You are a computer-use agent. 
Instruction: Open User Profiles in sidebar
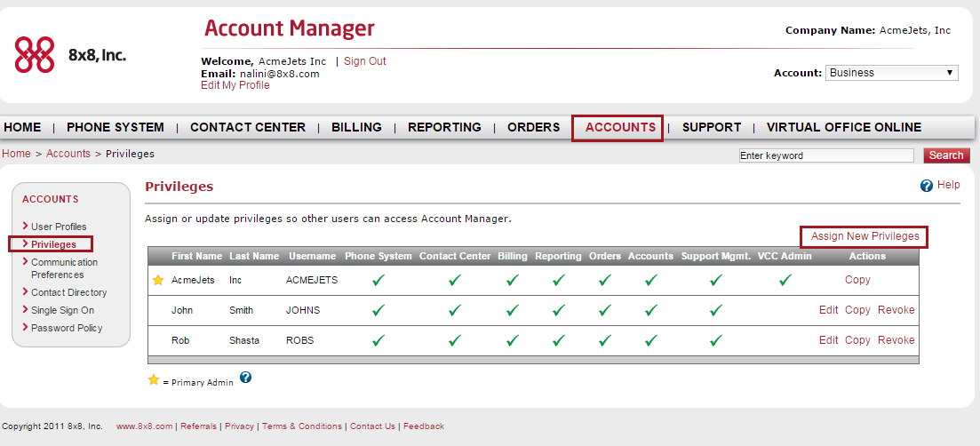(x=59, y=227)
